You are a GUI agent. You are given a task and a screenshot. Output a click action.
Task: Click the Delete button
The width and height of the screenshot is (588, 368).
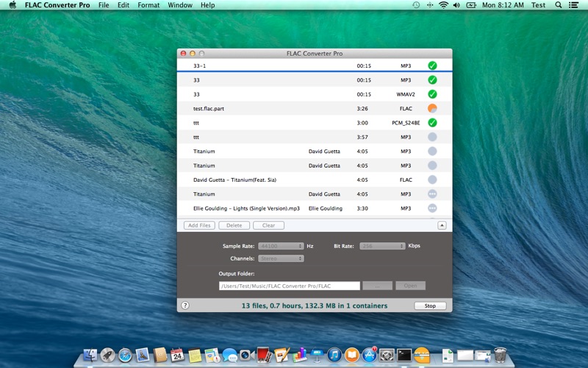[234, 225]
